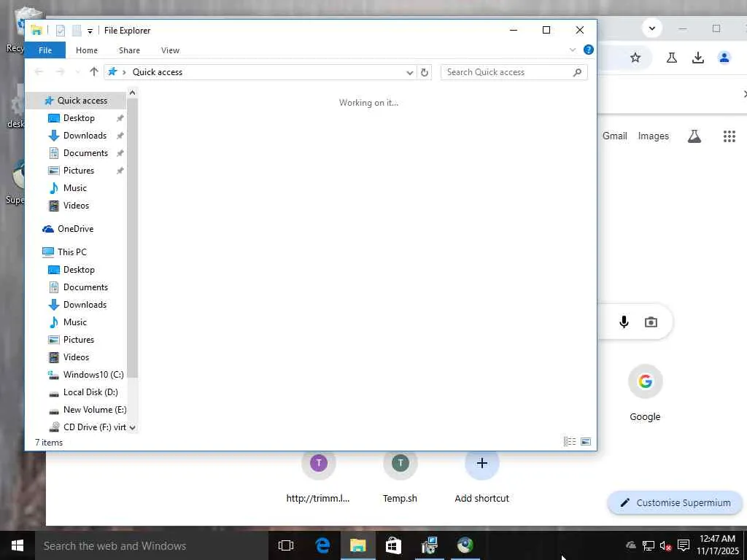Open the browser Downloads icon
Viewport: 747px width, 560px height.
tap(698, 58)
